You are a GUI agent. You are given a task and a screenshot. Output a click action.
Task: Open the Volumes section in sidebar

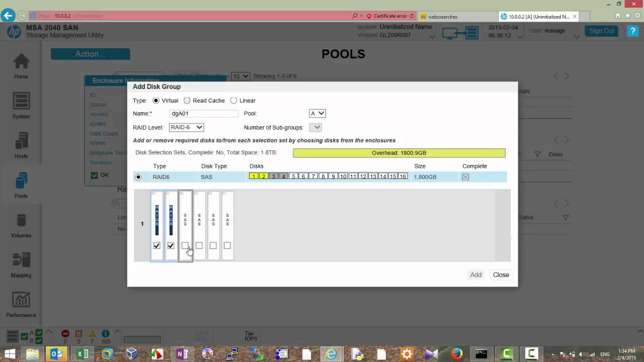pos(21,225)
